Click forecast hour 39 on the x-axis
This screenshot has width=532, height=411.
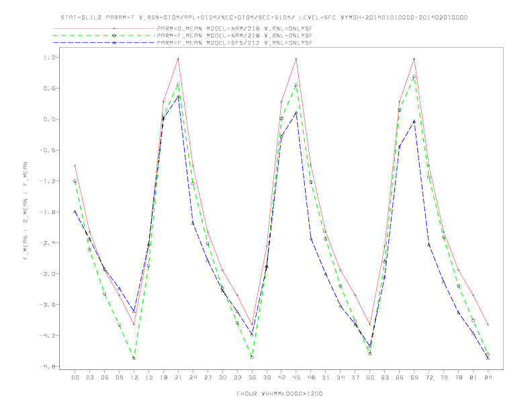[267, 377]
